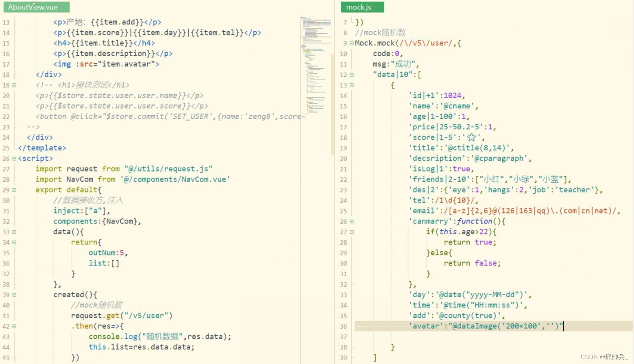The height and width of the screenshot is (364, 634).
Task: Click the list:[] line
Action: point(104,263)
